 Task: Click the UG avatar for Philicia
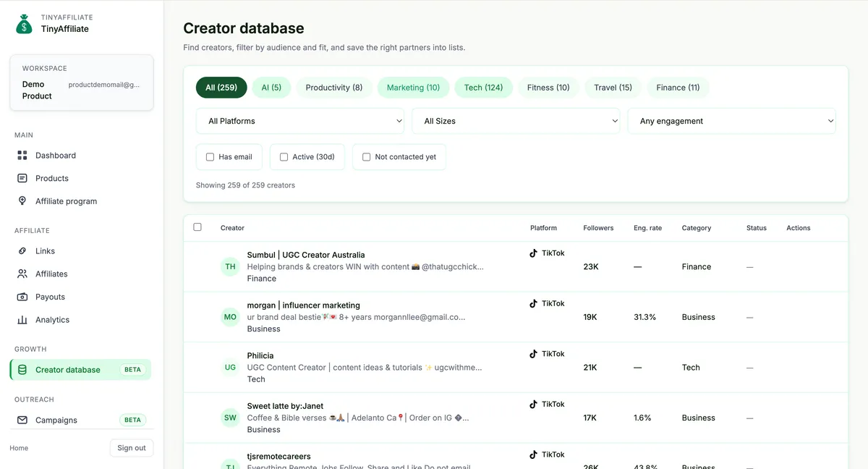[230, 367]
